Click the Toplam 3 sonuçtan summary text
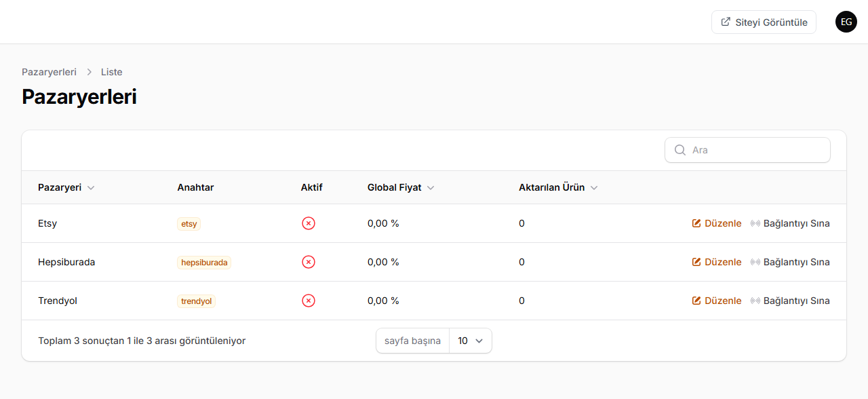The image size is (868, 399). [142, 341]
